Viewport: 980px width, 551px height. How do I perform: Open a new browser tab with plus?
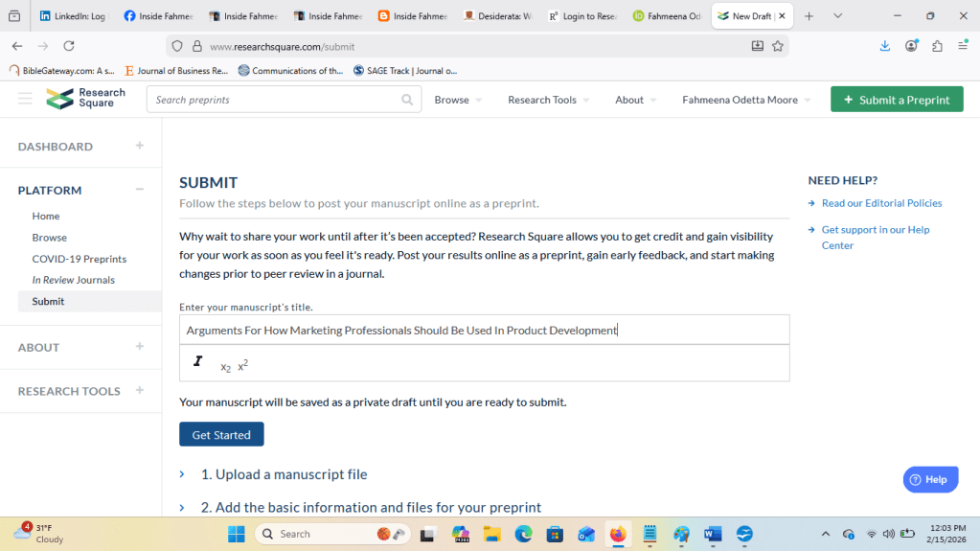click(x=809, y=16)
